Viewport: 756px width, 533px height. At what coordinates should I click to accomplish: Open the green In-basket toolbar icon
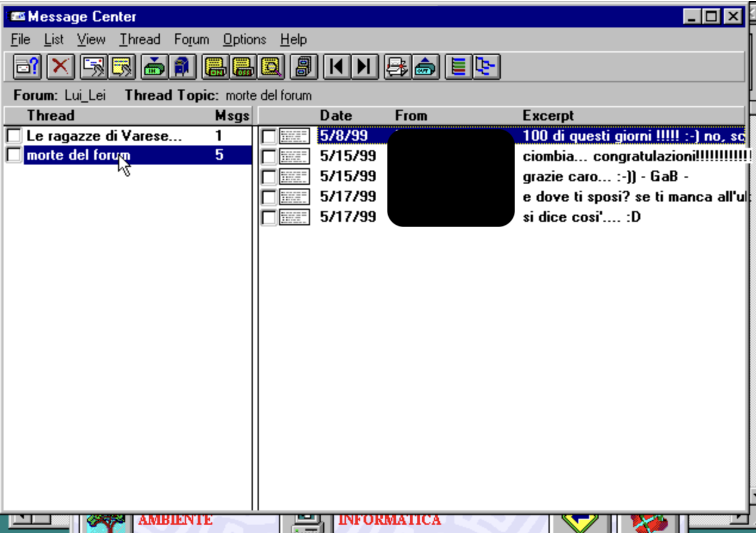154,66
